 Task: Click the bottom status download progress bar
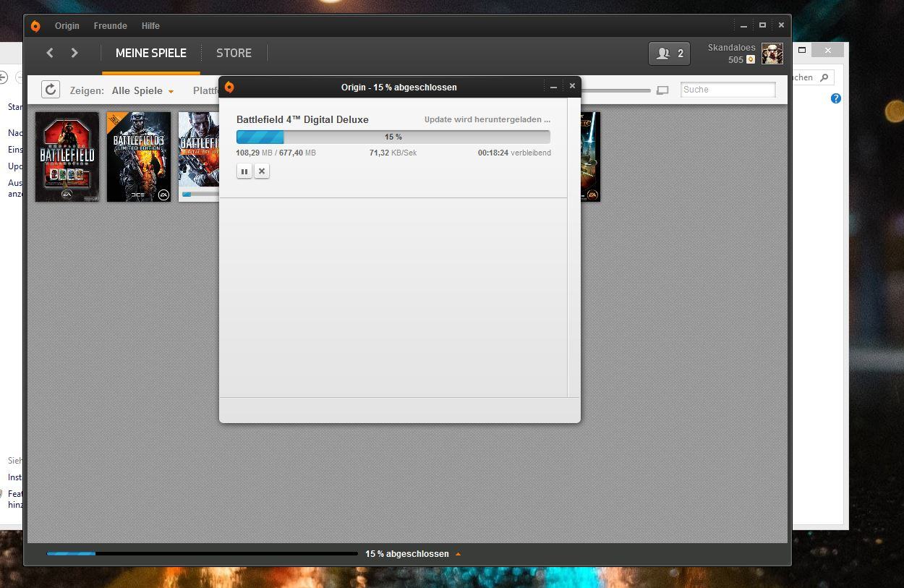202,554
